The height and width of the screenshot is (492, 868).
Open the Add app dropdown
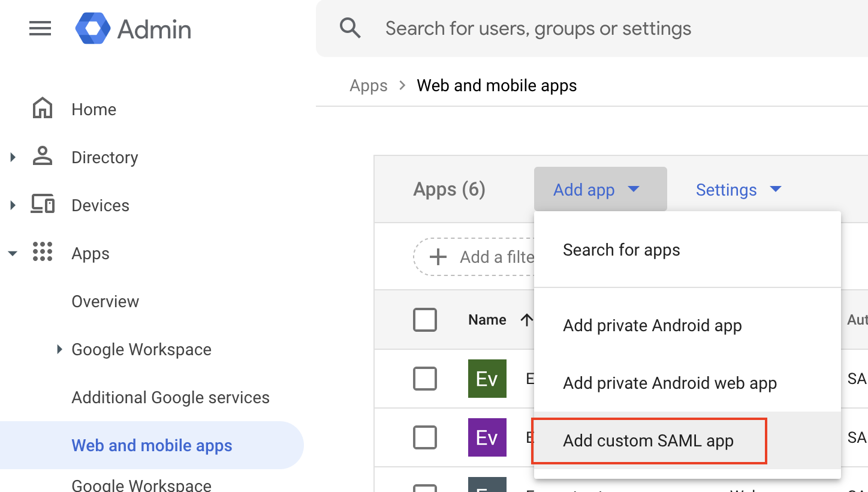(601, 189)
